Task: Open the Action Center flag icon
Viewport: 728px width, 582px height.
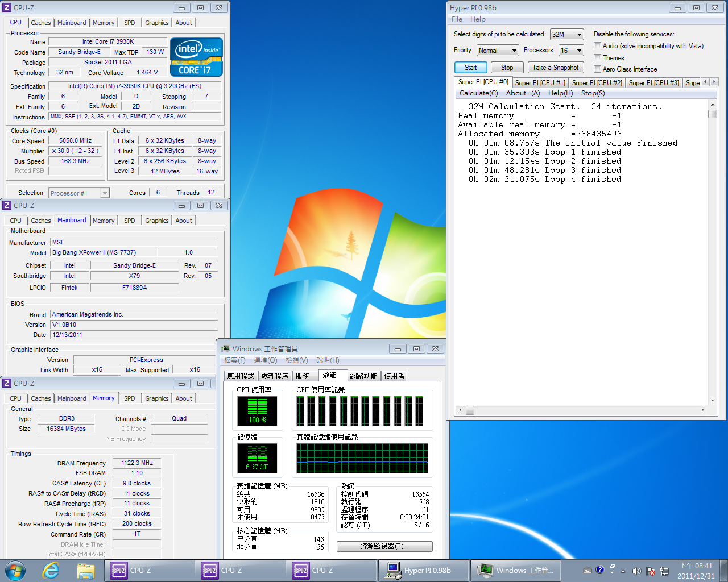Action: pos(650,571)
